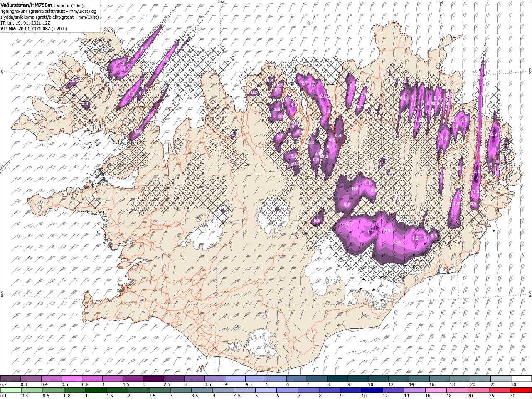Select the red 30 swatch in the lower legend row
This screenshot has width=532, height=399.
pos(521,390)
